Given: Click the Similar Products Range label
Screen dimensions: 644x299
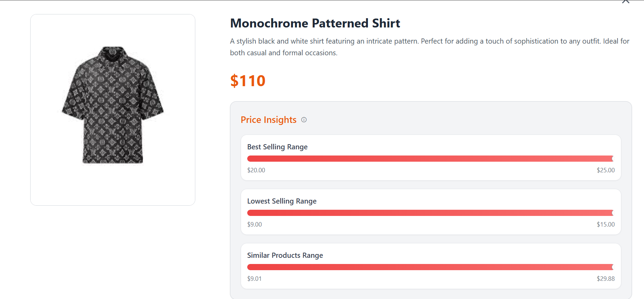Looking at the screenshot, I should (x=285, y=255).
